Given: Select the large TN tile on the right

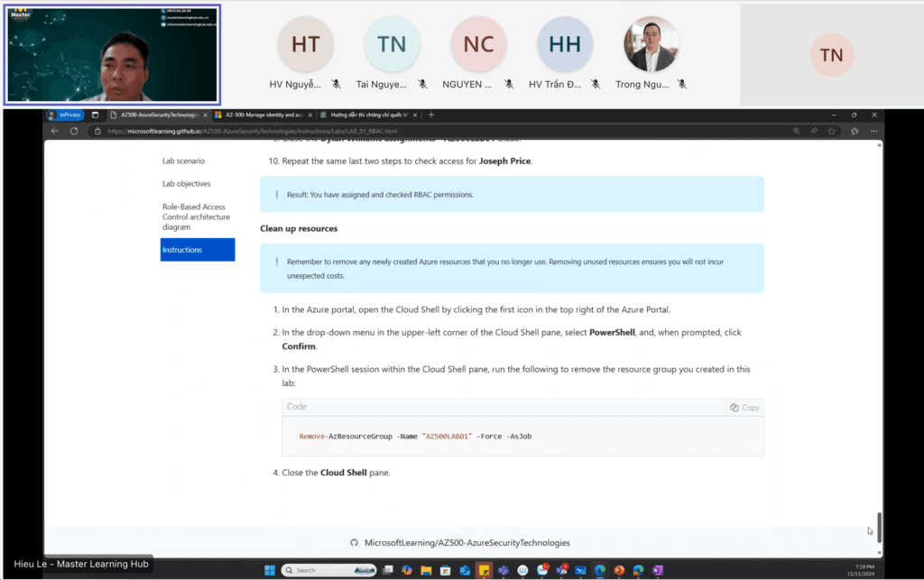Looking at the screenshot, I should click(831, 55).
